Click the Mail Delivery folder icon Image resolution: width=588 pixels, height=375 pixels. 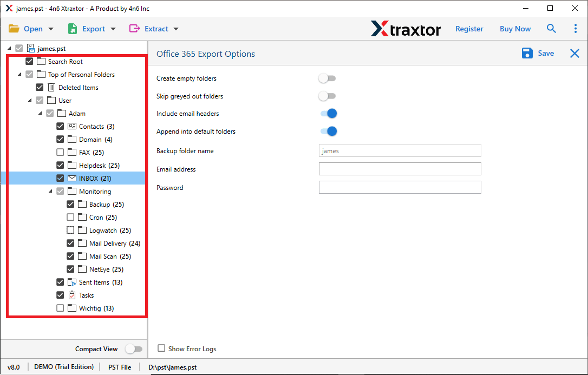tap(82, 243)
